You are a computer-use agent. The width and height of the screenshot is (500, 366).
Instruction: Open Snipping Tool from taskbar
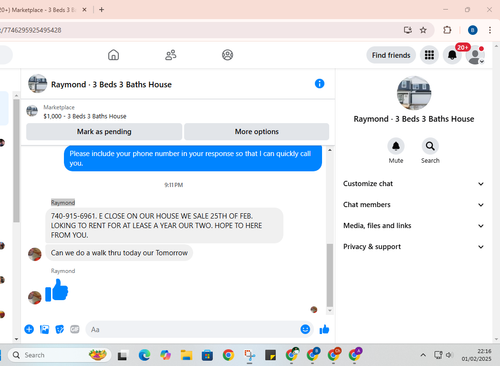pyautogui.click(x=249, y=355)
